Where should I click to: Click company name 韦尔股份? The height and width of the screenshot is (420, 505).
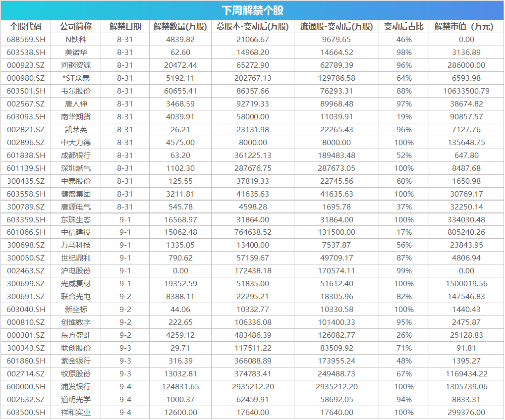point(76,91)
